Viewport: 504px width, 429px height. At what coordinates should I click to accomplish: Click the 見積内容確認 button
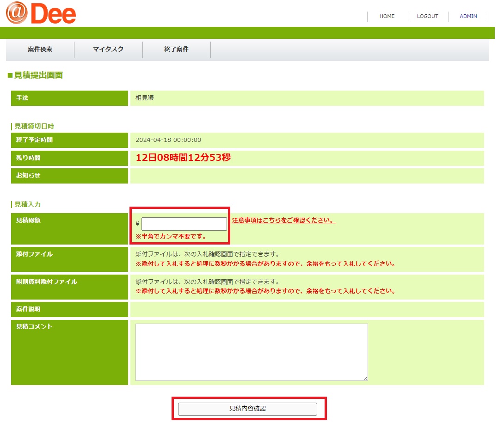(x=247, y=409)
